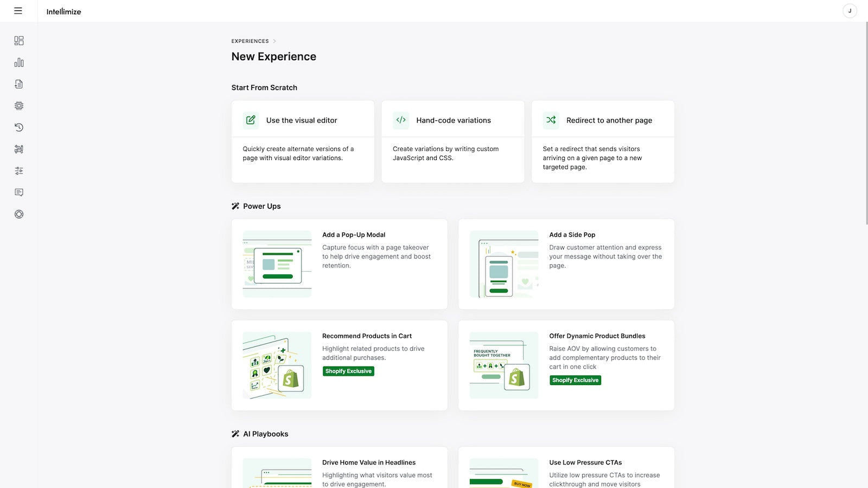The image size is (868, 488).
Task: Navigate back via EXPERIENCES breadcrumb link
Action: pyautogui.click(x=250, y=41)
